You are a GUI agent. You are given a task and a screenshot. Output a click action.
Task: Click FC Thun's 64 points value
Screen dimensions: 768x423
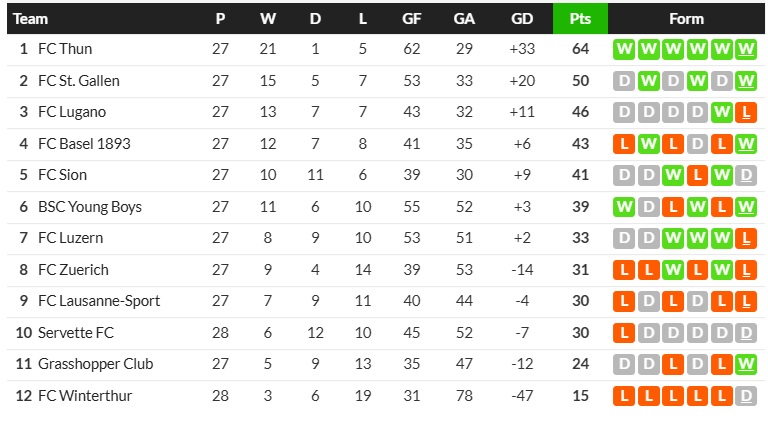[580, 49]
